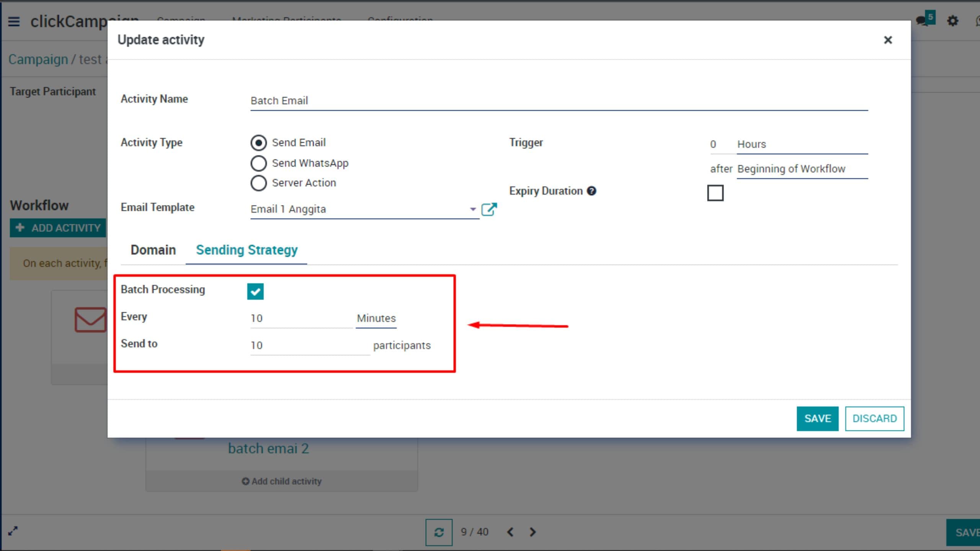This screenshot has width=980, height=551.
Task: Click the clickCampaign app title
Action: 84,21
